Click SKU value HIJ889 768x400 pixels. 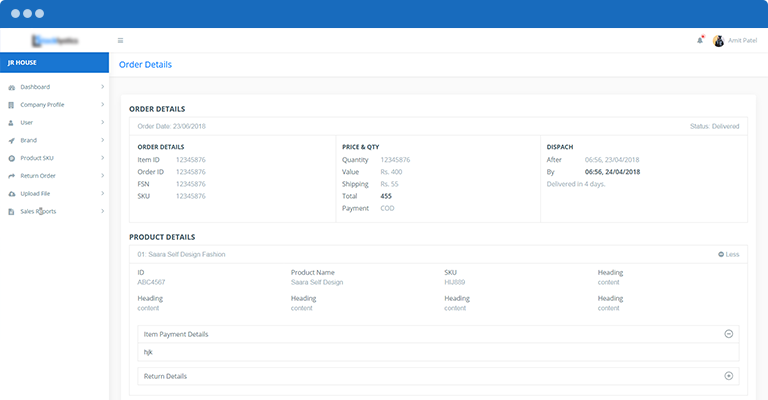pyautogui.click(x=455, y=282)
